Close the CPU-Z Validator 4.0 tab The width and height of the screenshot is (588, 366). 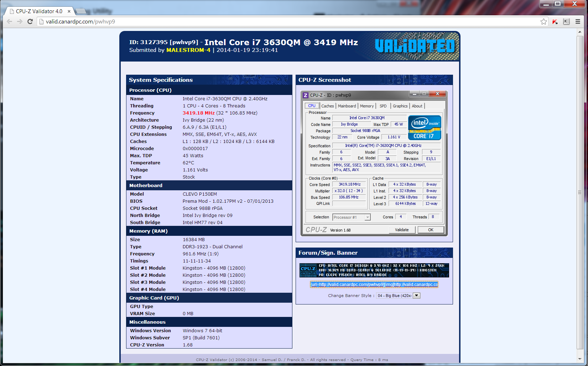pyautogui.click(x=69, y=11)
